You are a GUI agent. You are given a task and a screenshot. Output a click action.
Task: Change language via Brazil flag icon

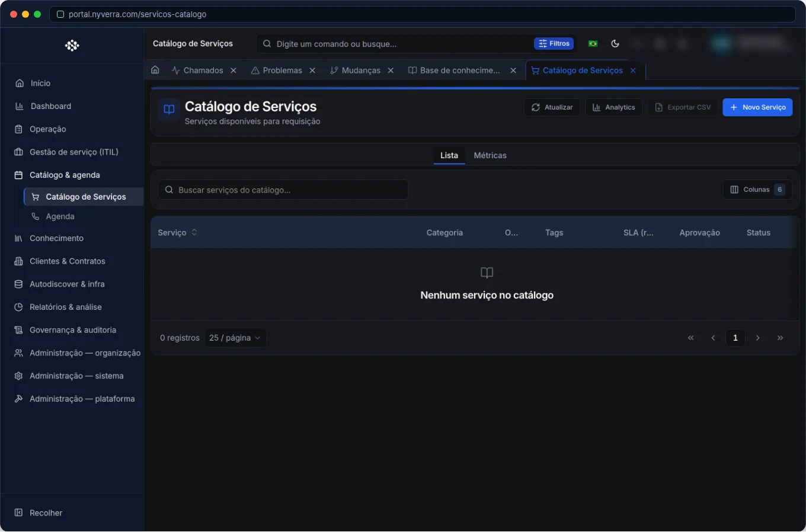593,43
